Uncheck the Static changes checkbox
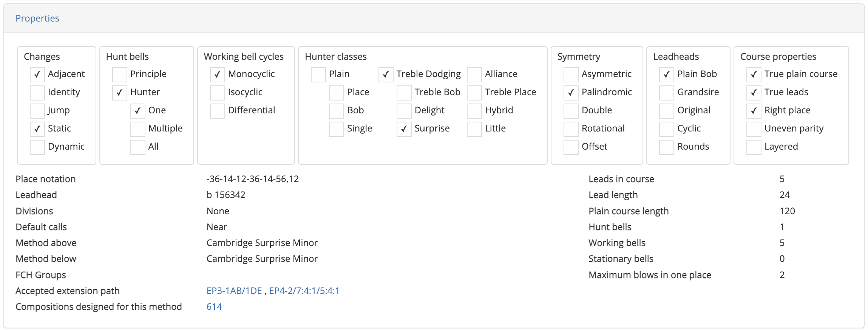This screenshot has height=331, width=868. point(37,129)
